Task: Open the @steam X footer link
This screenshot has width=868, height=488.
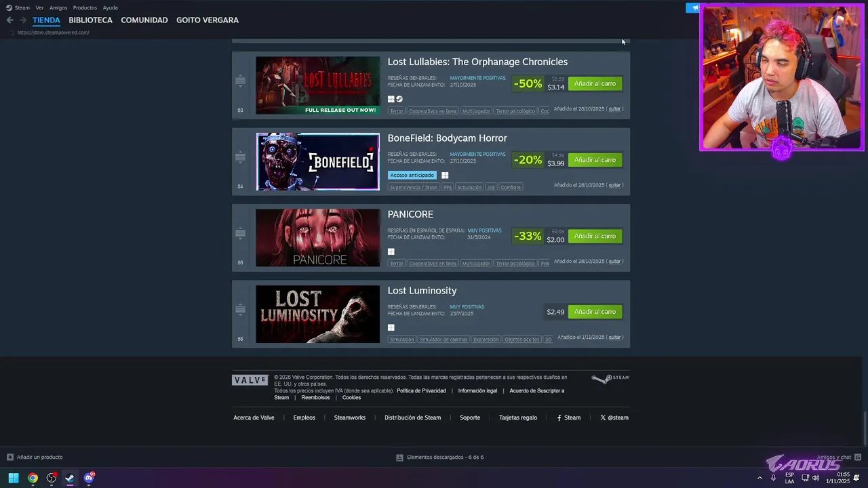Action: [x=614, y=418]
